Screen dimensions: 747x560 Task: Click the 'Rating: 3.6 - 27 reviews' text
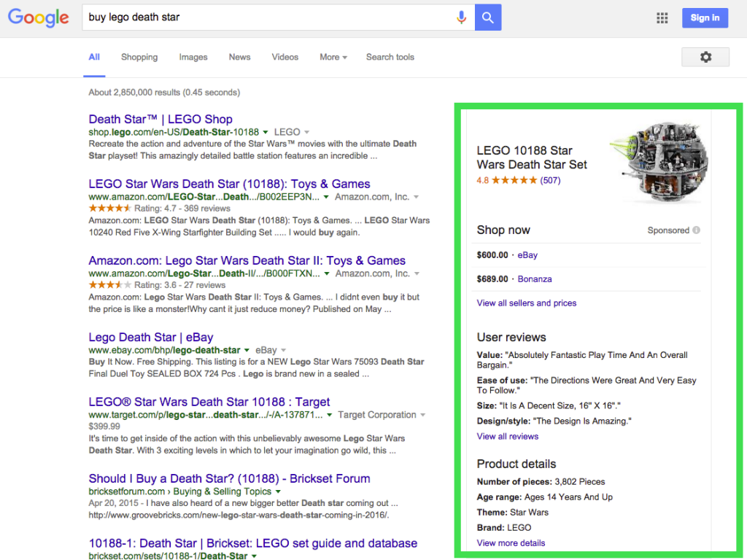(179, 285)
